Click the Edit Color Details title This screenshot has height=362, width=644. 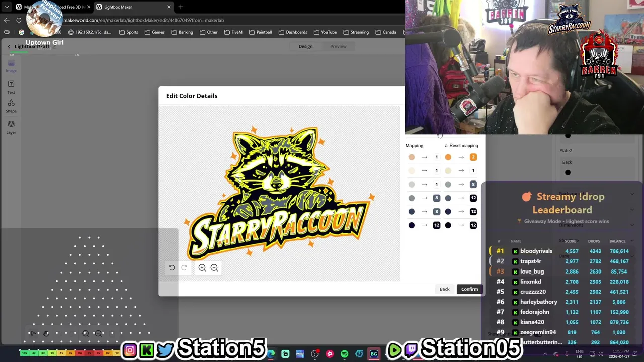pos(192,96)
